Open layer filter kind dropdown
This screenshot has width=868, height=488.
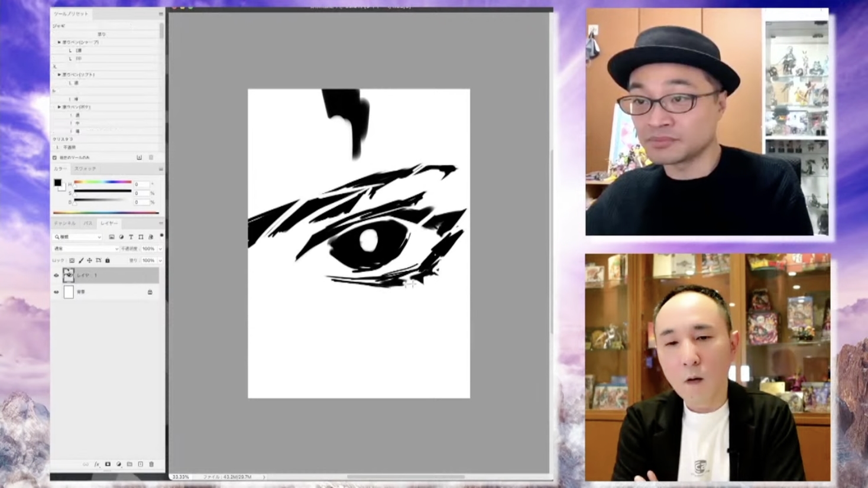(78, 237)
